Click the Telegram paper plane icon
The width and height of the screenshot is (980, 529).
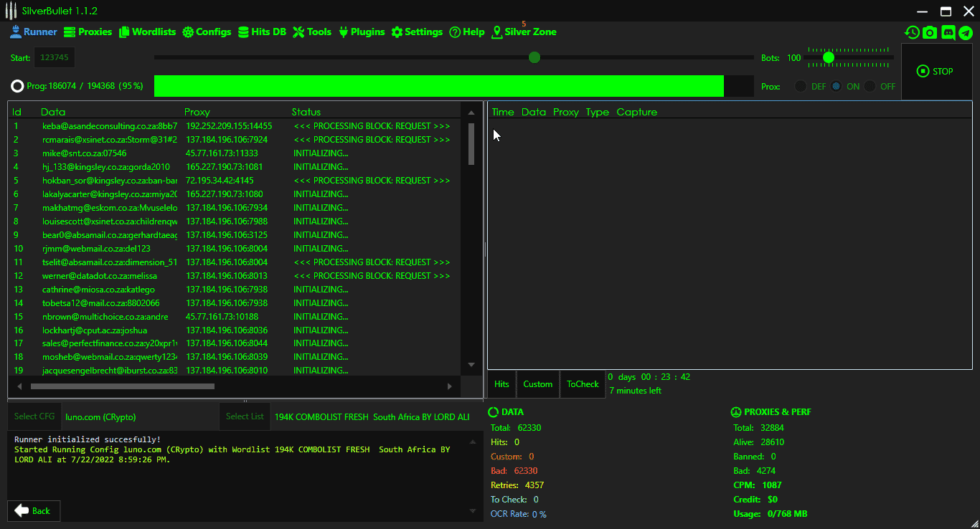[966, 32]
